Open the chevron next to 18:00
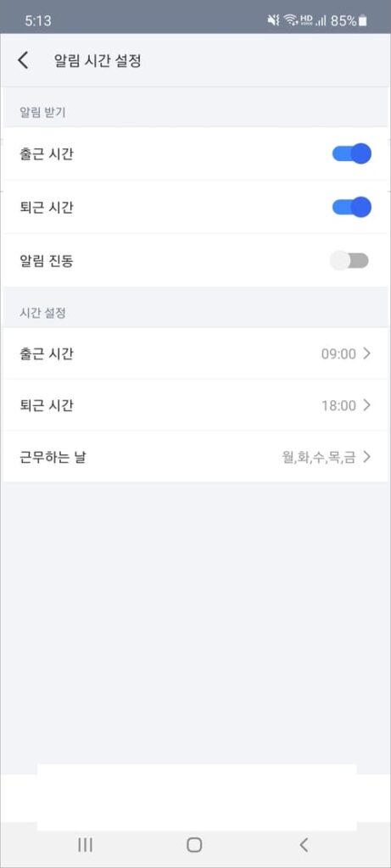The width and height of the screenshot is (391, 868). tap(366, 406)
